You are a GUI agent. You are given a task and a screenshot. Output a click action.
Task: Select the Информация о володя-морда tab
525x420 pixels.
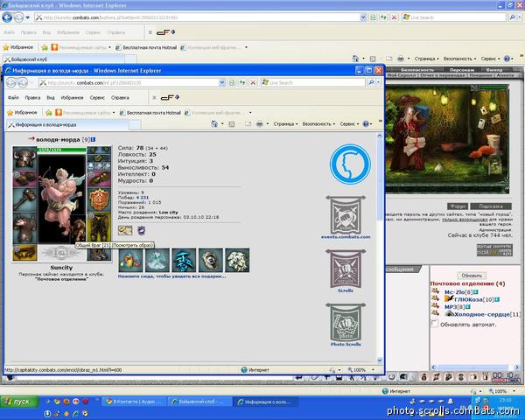tap(67, 124)
